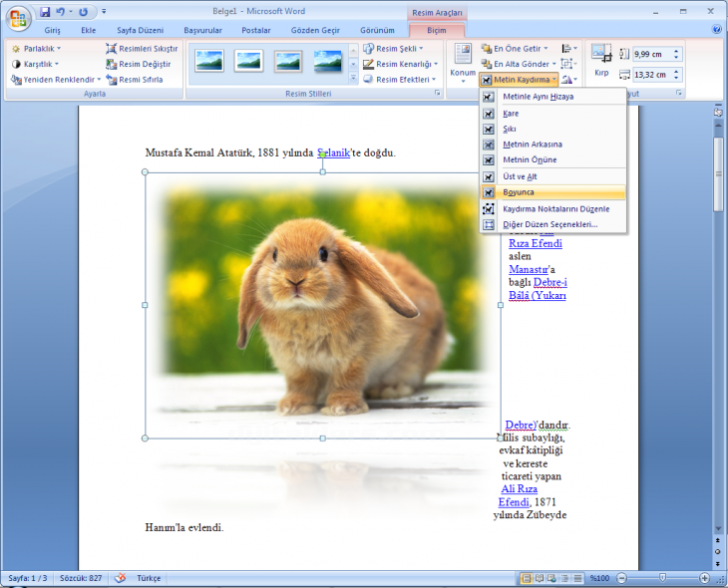Customize quick access toolbar arrow

(104, 12)
